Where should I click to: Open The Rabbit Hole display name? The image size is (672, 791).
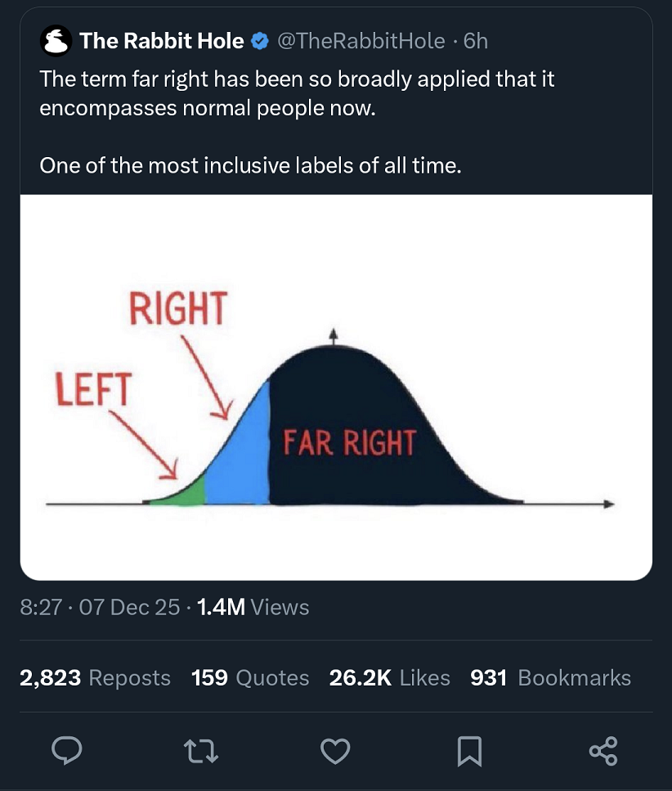pyautogui.click(x=162, y=41)
